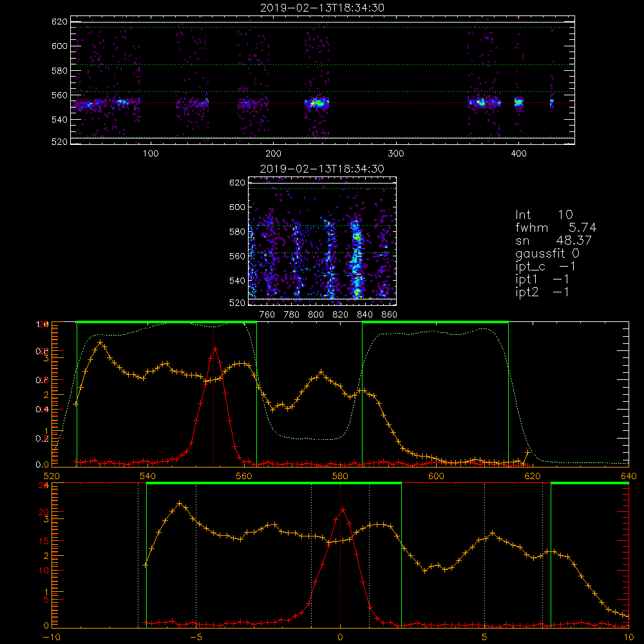Click x-axis label 200 under top spectrogram

coord(273,153)
